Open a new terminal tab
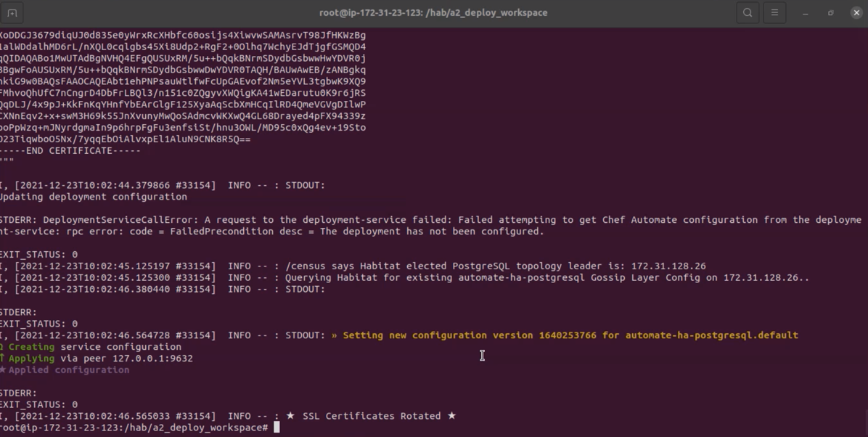 (12, 13)
